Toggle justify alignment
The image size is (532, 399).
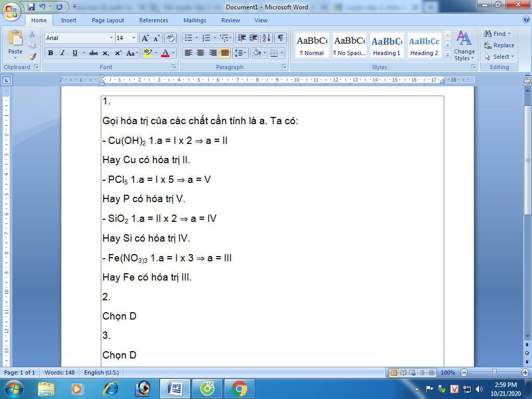224,53
